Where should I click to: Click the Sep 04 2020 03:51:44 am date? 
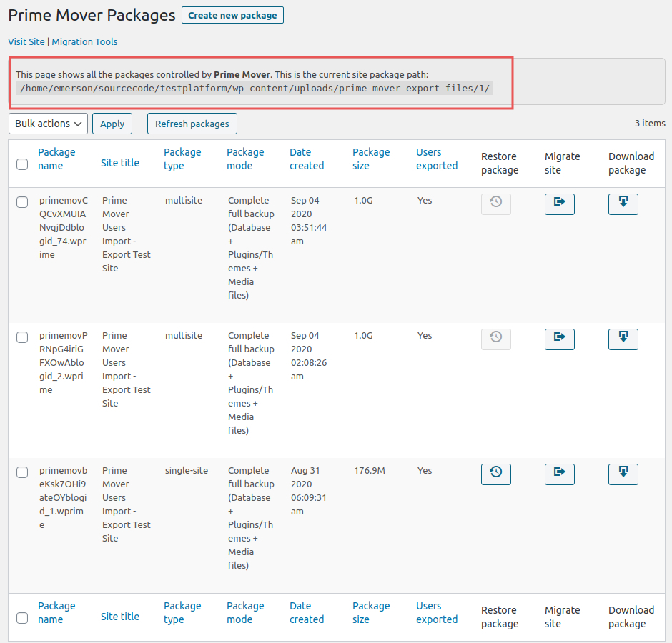click(x=309, y=221)
